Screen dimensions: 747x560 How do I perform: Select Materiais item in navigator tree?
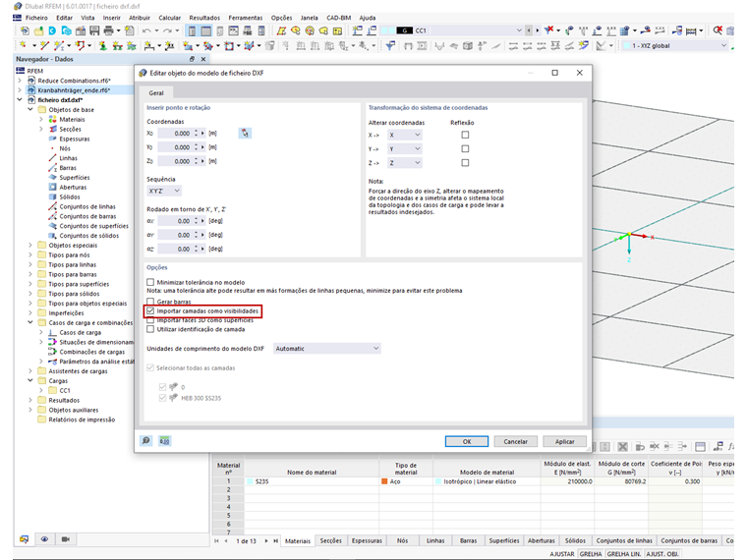click(x=72, y=120)
